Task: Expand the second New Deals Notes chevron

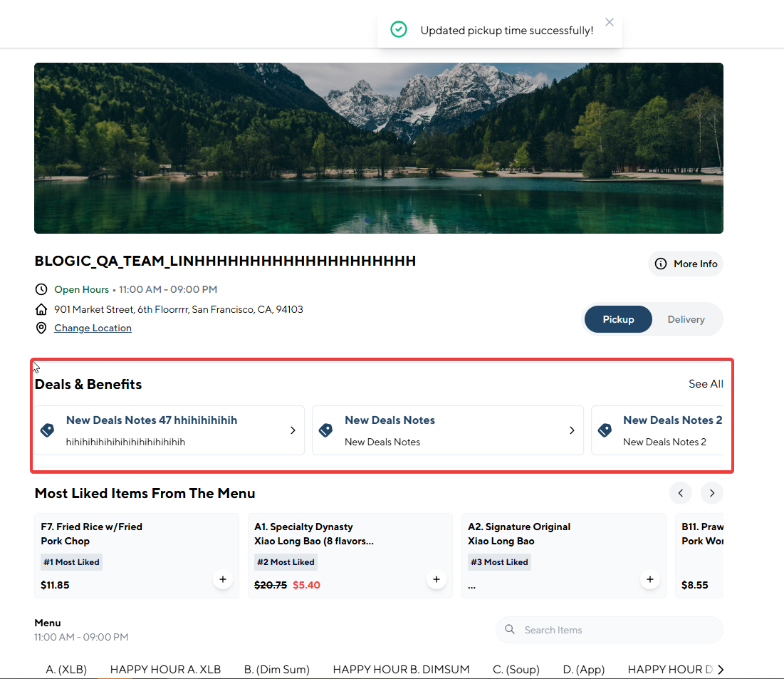Action: click(572, 430)
